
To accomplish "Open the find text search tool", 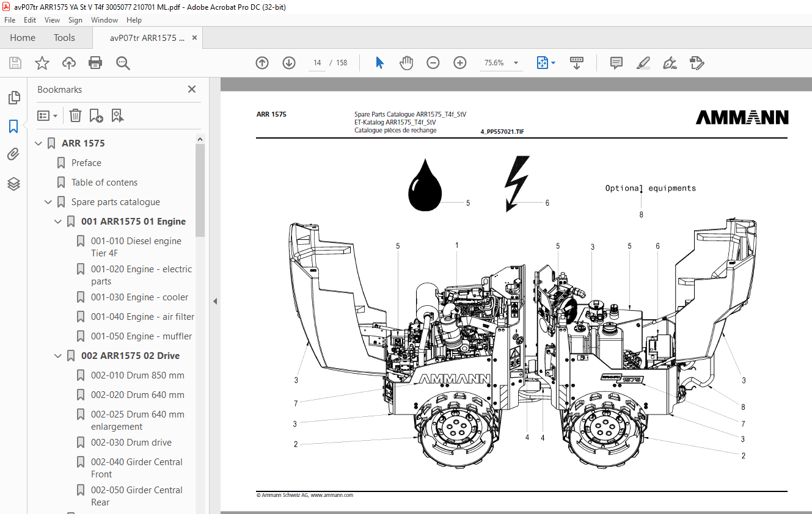I will coord(123,63).
